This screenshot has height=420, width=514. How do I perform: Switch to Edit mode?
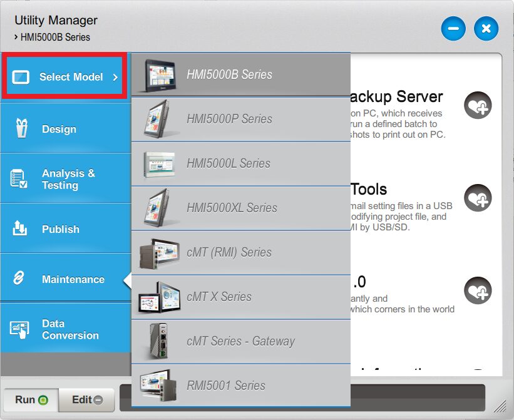[x=87, y=400]
